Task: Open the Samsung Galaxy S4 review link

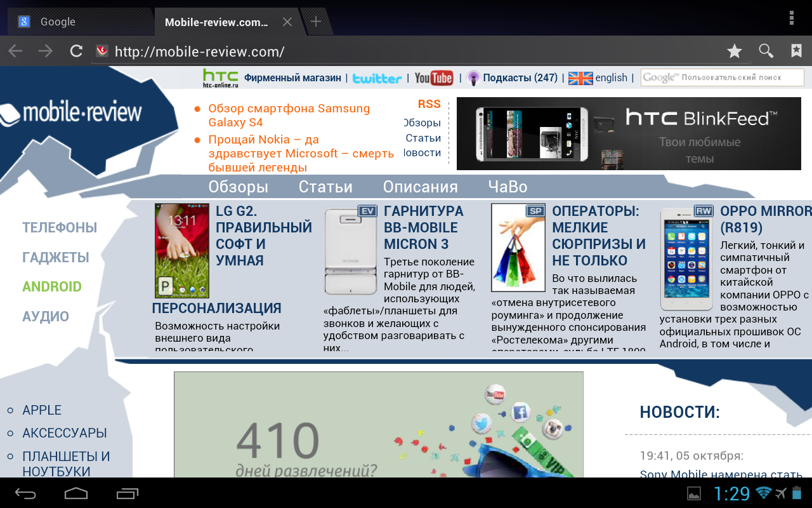Action: pos(289,115)
